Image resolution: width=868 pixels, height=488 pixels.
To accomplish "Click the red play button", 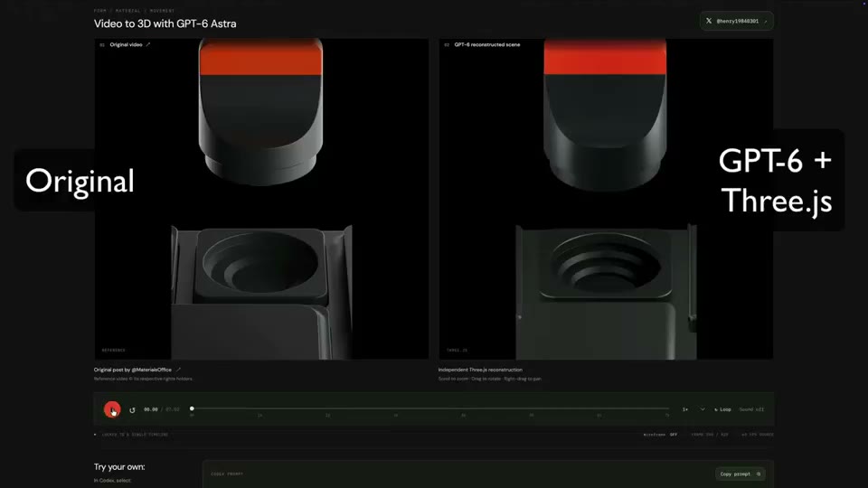I will tap(112, 409).
